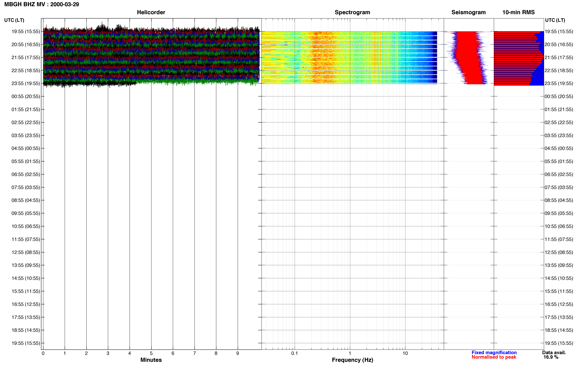
Task: Click the '10' frequency axis tick
Action: [x=405, y=353]
